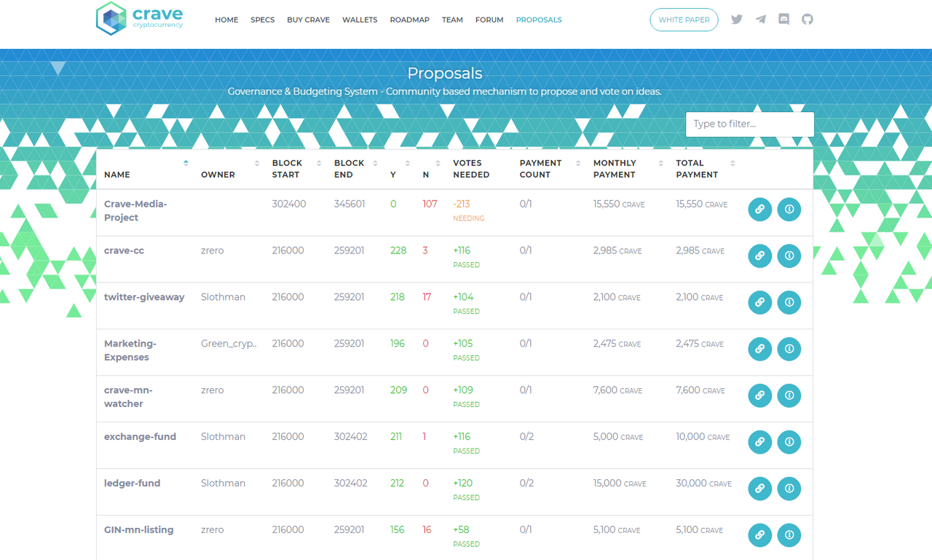Image resolution: width=932 pixels, height=560 pixels.
Task: Click the White Paper button
Action: pyautogui.click(x=684, y=20)
